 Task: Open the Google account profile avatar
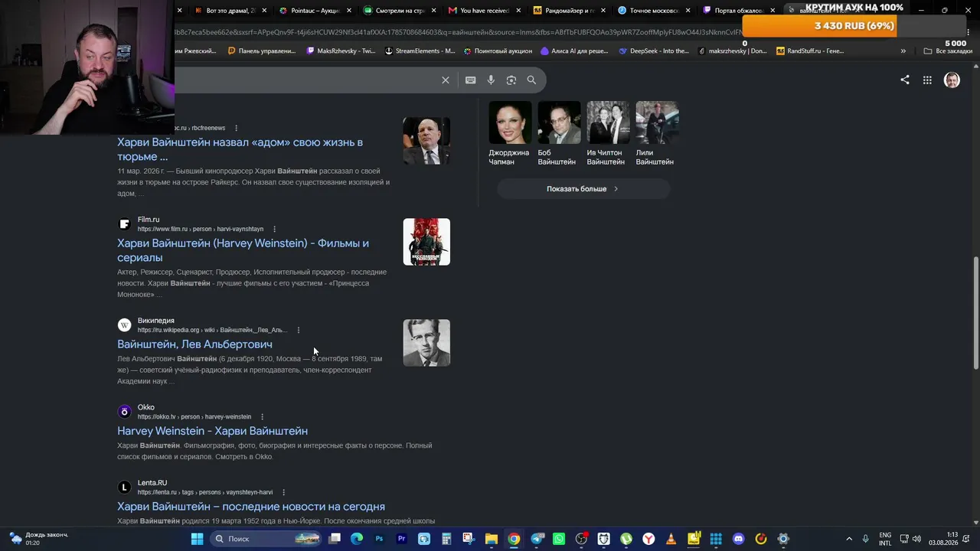click(x=952, y=80)
